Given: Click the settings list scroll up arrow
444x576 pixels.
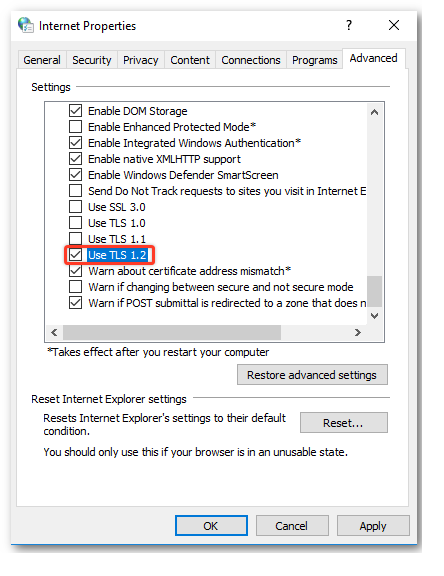Looking at the screenshot, I should pyautogui.click(x=375, y=112).
